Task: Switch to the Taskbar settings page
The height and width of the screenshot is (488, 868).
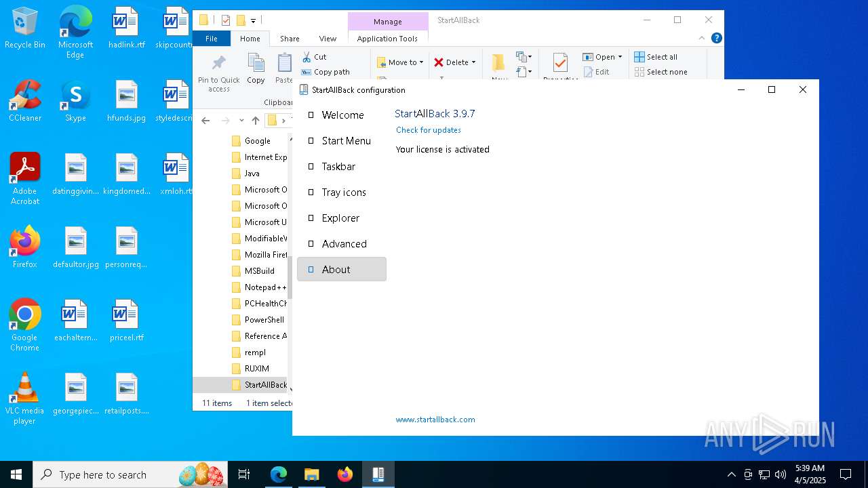Action: tap(342, 167)
